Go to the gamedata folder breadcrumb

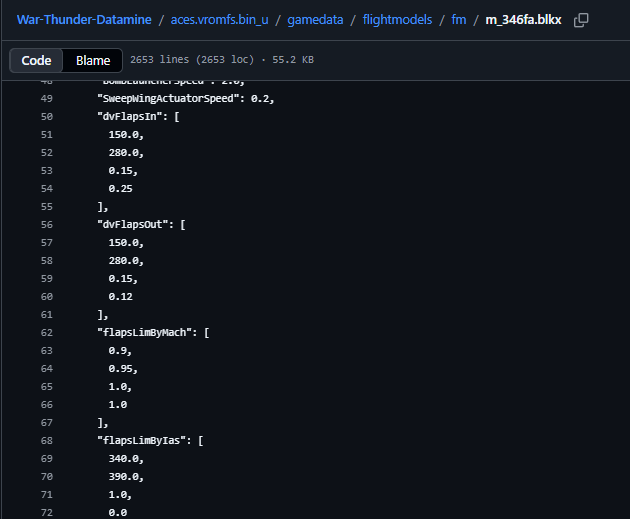315,20
